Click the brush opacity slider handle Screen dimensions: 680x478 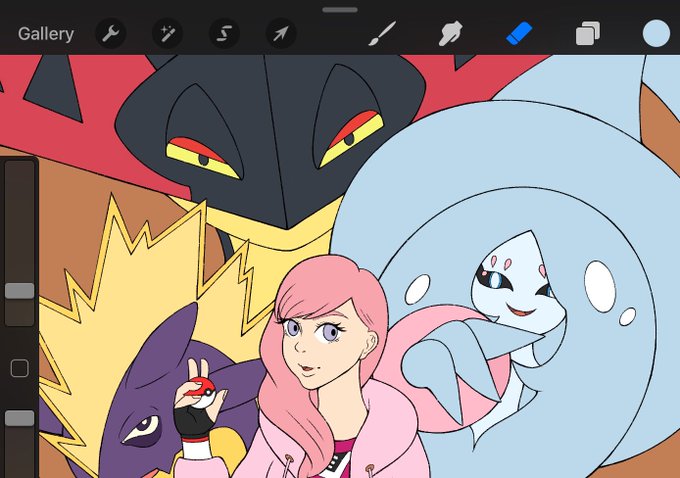(20, 418)
